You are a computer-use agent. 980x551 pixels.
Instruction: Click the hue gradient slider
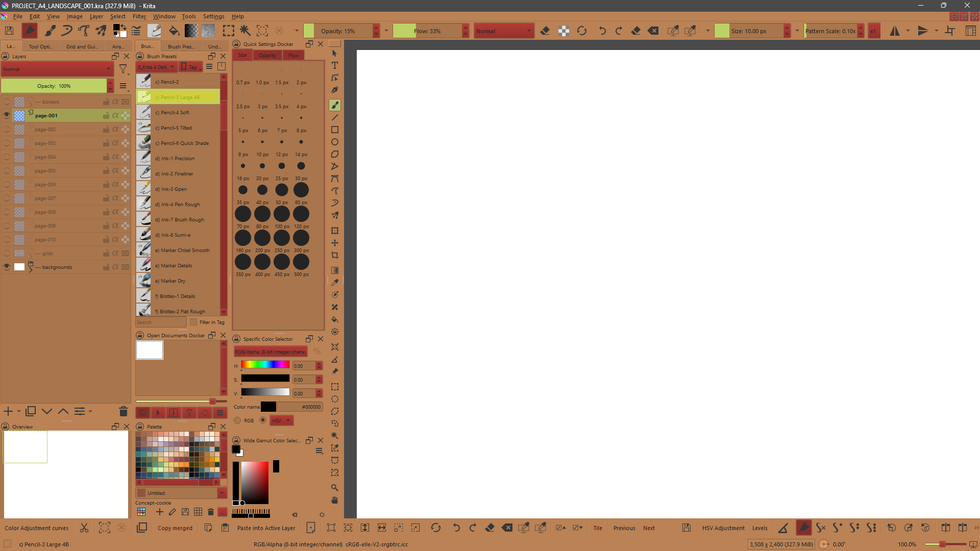click(265, 365)
